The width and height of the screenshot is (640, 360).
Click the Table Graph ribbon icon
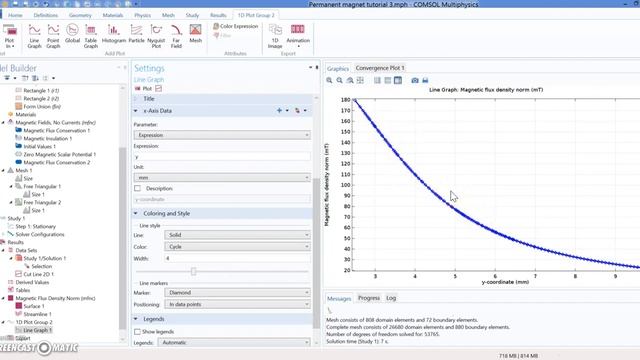[x=91, y=36]
